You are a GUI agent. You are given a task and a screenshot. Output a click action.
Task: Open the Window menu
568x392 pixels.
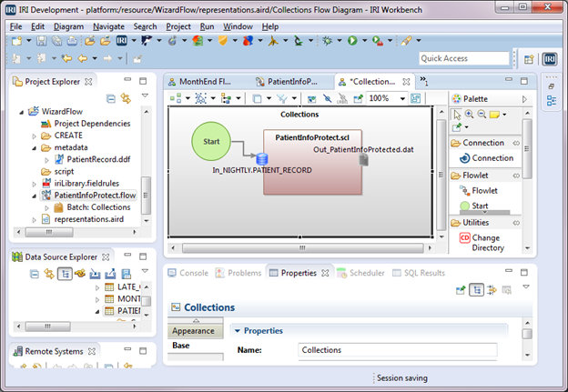click(238, 26)
